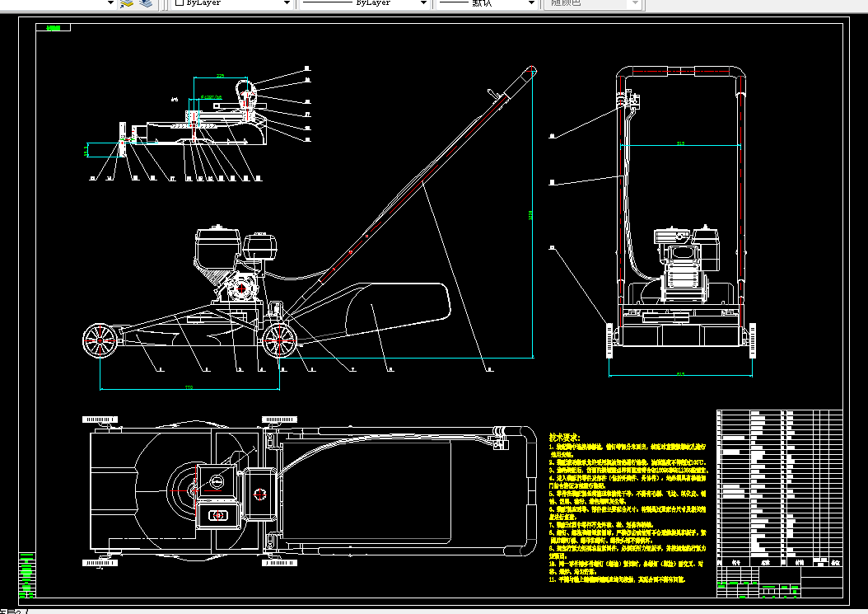This screenshot has height=614, width=868.
Task: Select the front wheel in side view
Action: pos(100,340)
